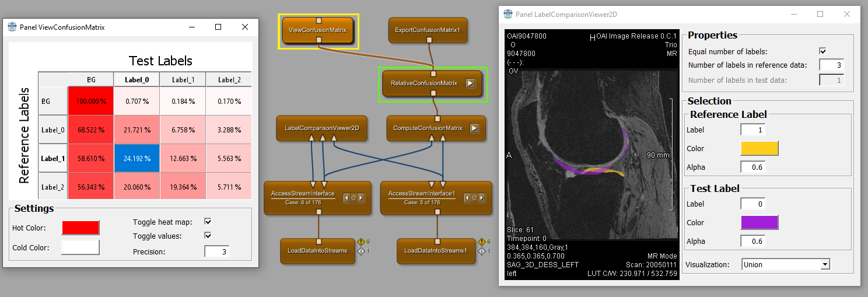868x297 pixels.
Task: Select 19.364 % matrix cell
Action: [183, 187]
